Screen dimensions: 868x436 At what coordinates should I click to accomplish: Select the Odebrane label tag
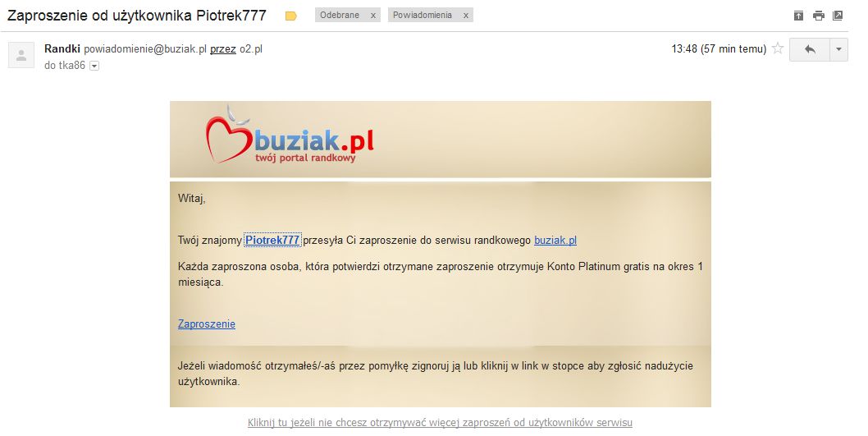click(340, 16)
